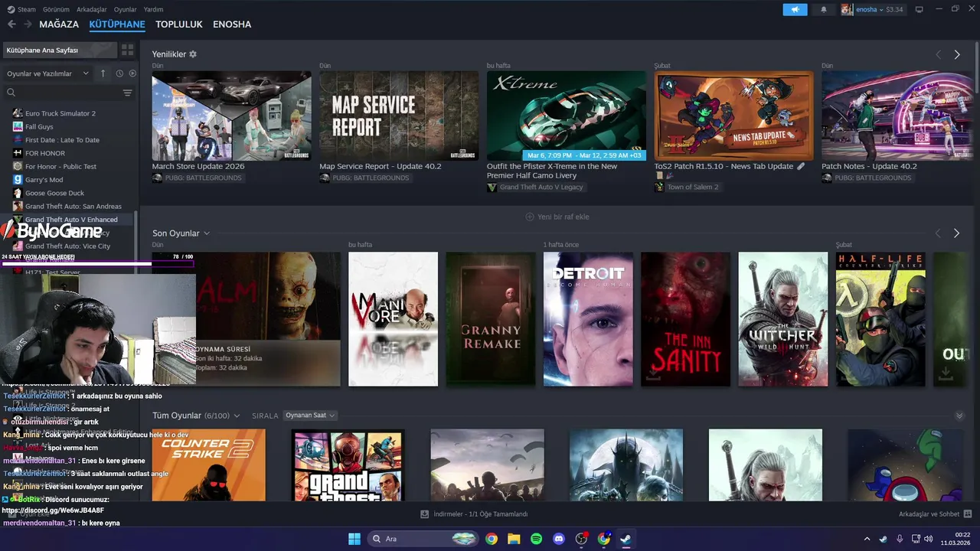Open Detroit Become Human game cover
Image resolution: width=980 pixels, height=551 pixels.
tap(588, 319)
